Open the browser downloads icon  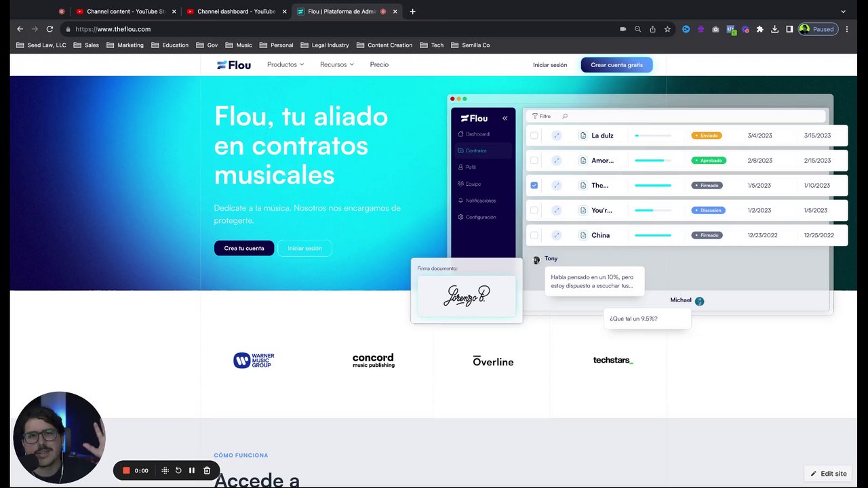[x=774, y=29]
